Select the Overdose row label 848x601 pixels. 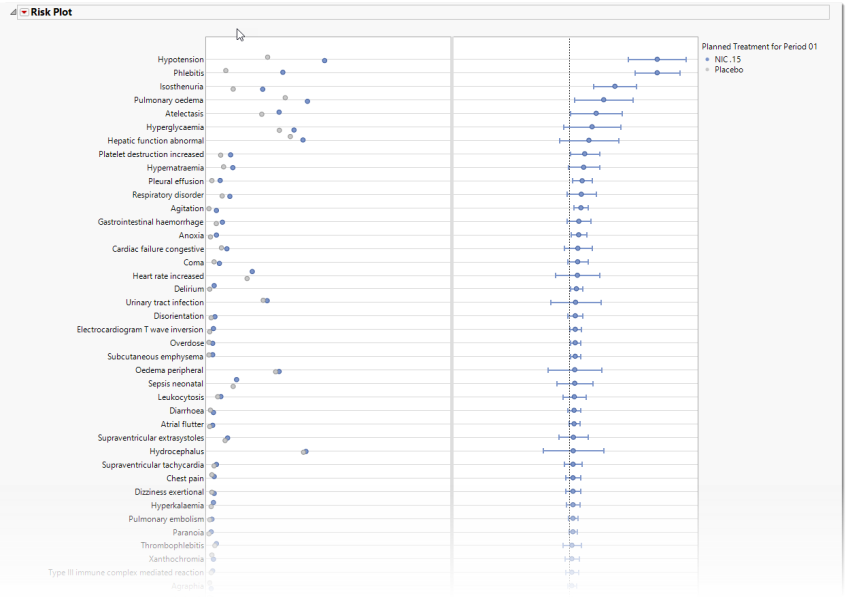coord(187,343)
